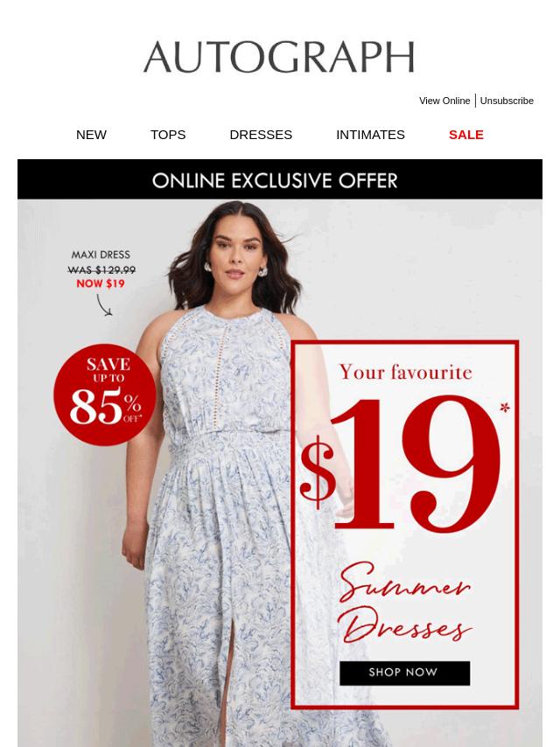Click the model's floral maxi dress image
This screenshot has width=560, height=747.
[220, 524]
